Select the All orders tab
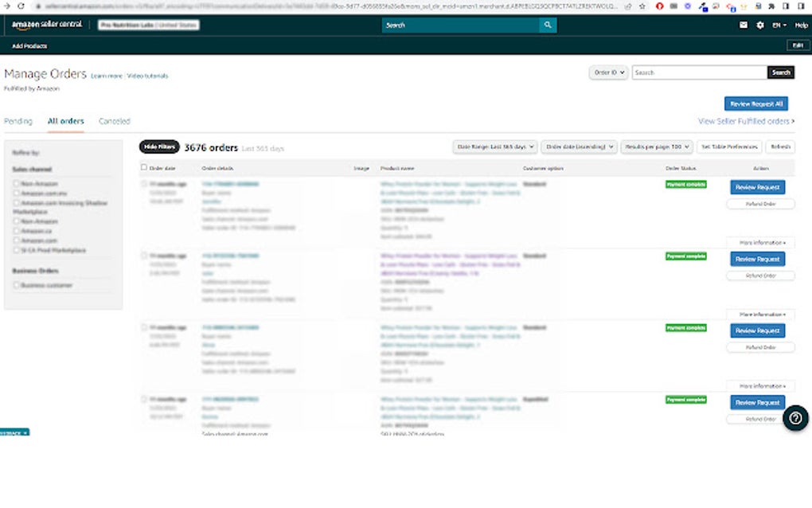Viewport: 812px width, 508px height. point(66,121)
